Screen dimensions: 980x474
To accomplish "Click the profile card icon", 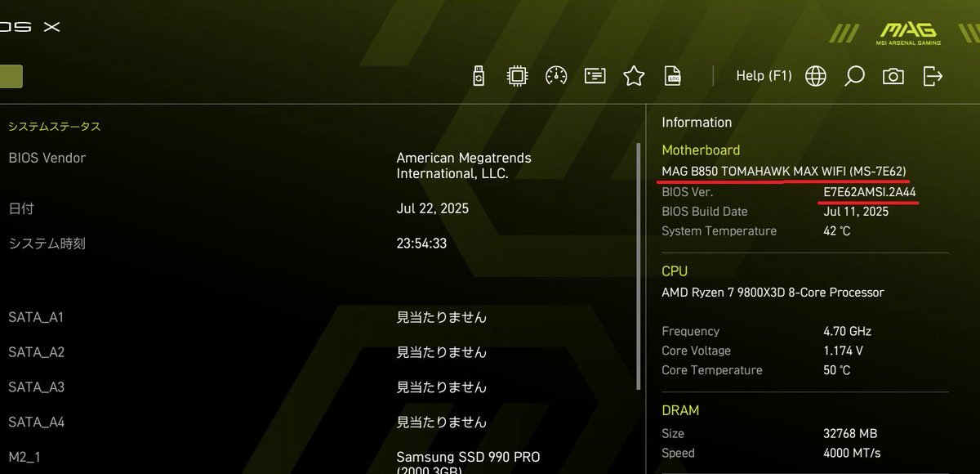I will click(x=595, y=76).
